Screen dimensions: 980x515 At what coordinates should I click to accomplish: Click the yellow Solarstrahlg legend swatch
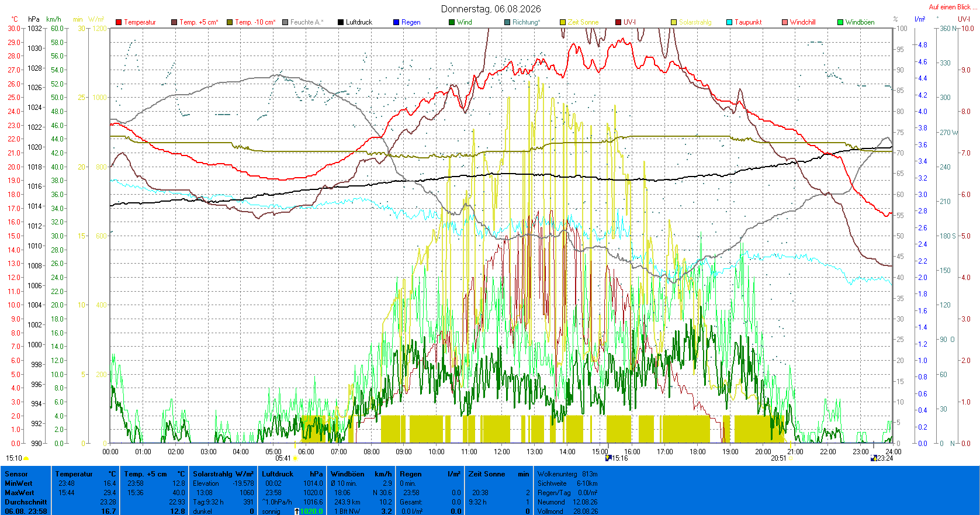pos(674,22)
